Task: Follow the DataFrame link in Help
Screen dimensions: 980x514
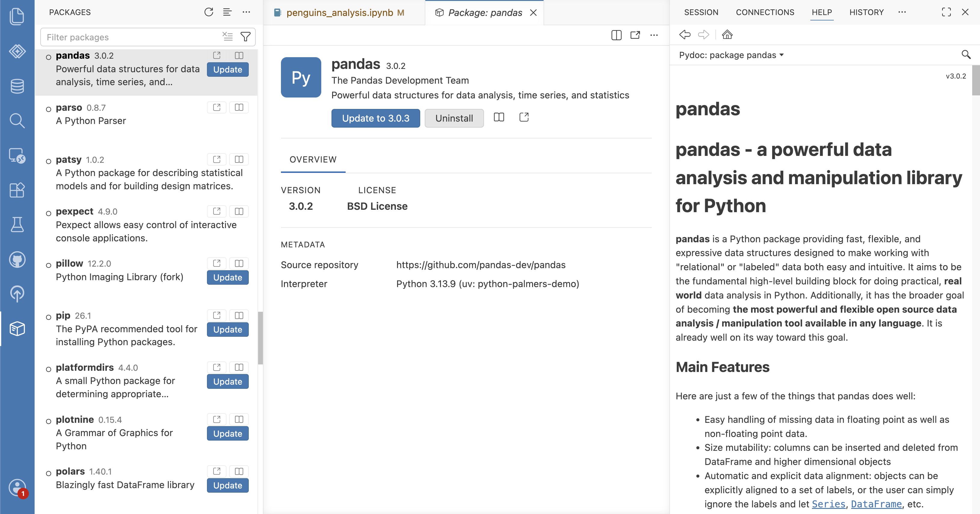Action: point(876,504)
